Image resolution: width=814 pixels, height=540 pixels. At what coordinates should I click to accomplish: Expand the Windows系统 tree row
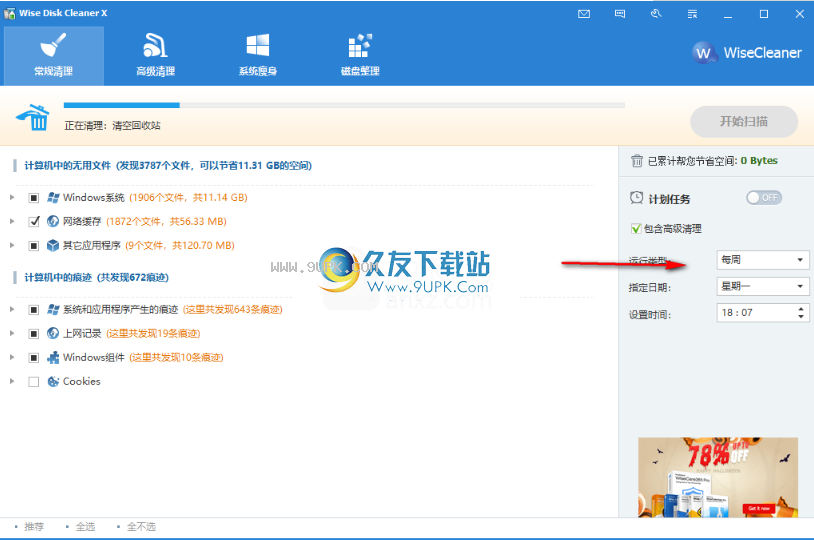click(12, 197)
